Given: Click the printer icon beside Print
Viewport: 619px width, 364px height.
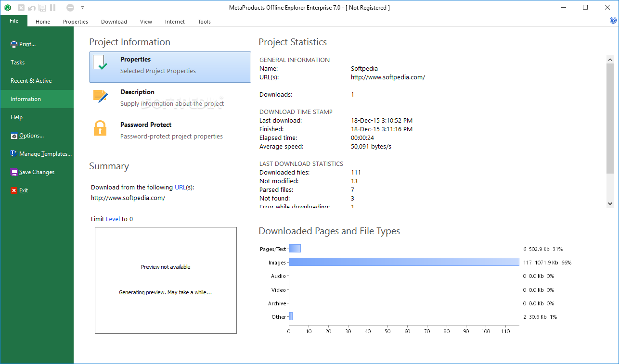Looking at the screenshot, I should pos(14,44).
